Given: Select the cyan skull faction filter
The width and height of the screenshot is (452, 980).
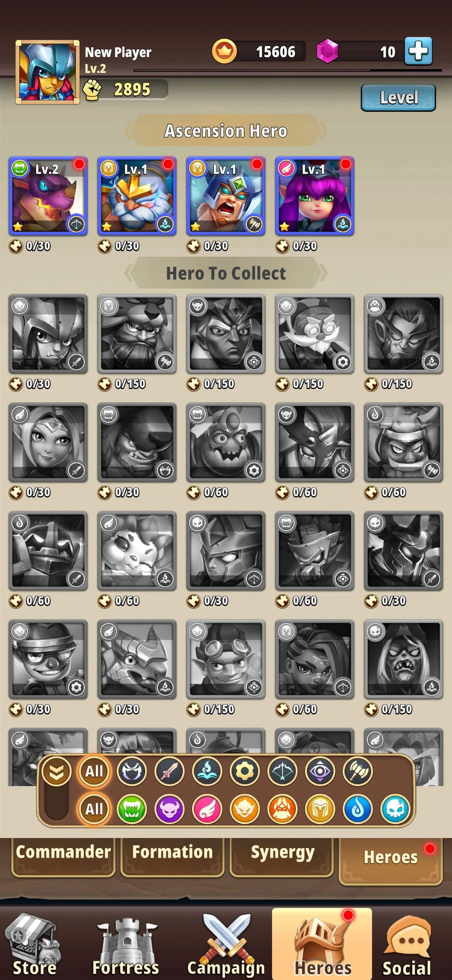Looking at the screenshot, I should coord(395,809).
